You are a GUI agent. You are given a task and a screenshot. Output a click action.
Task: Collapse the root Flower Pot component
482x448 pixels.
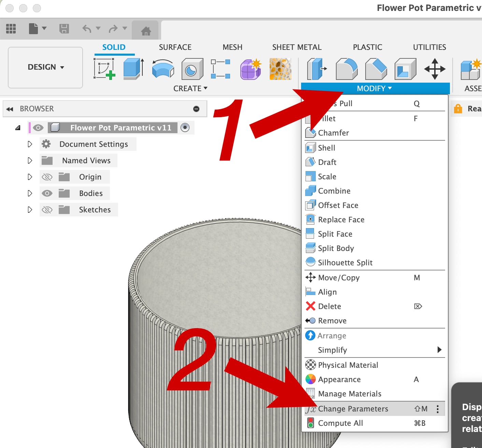pyautogui.click(x=18, y=128)
